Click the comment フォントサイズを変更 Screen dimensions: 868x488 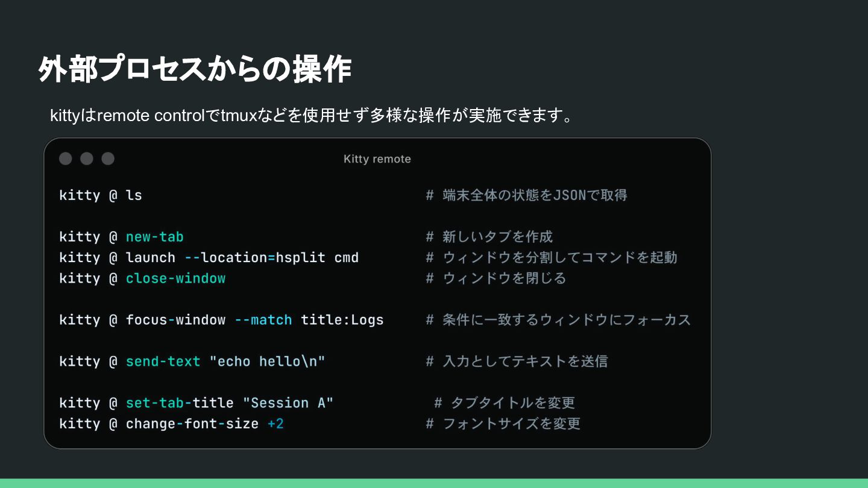click(x=503, y=424)
